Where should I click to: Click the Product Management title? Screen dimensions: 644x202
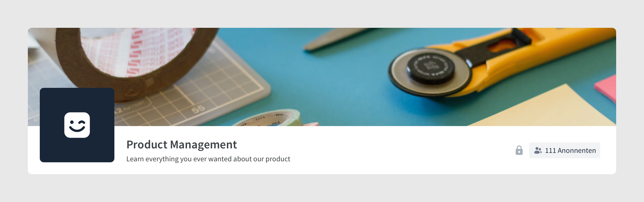click(x=182, y=145)
